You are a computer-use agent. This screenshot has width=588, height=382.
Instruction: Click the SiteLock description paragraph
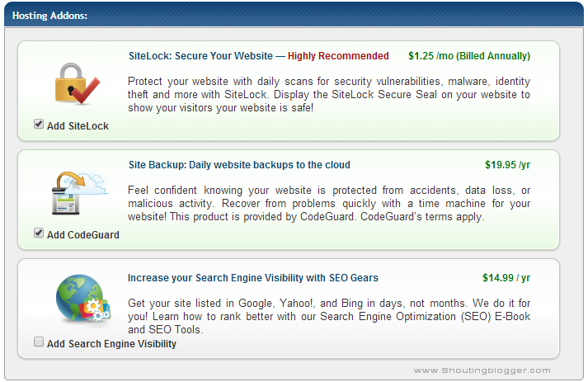coord(329,95)
